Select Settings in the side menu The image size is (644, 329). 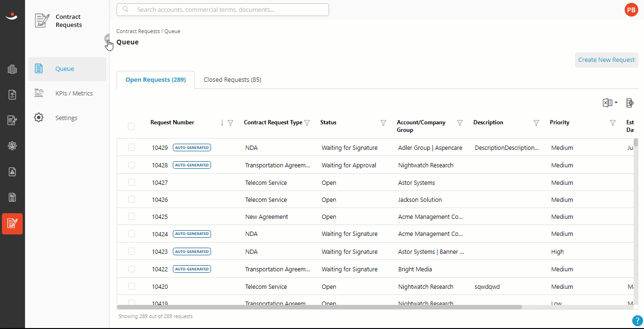[67, 118]
